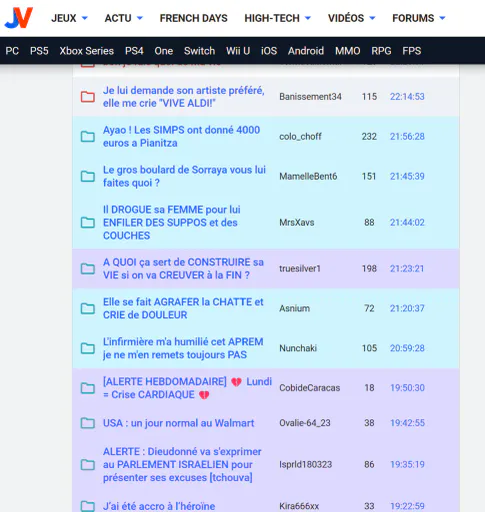Screen dimensions: 485x512
Task: Click author name MrsXavs
Action: [x=297, y=222]
